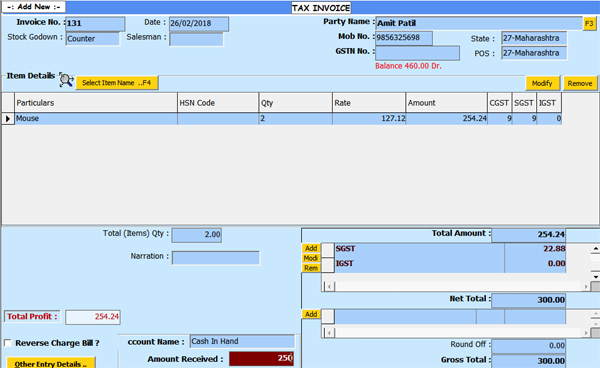This screenshot has width=600, height=368.
Task: Click the Stock Godown Counter field
Action: tap(93, 39)
